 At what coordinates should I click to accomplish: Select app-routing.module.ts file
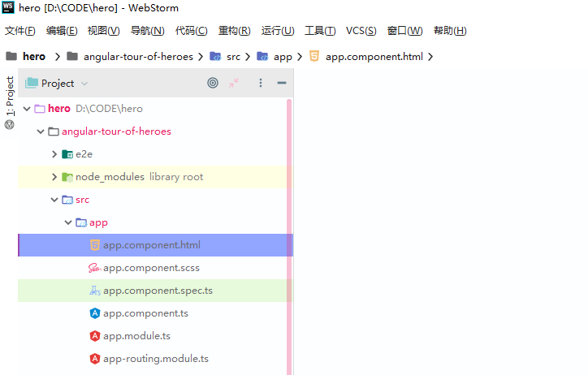coord(155,359)
